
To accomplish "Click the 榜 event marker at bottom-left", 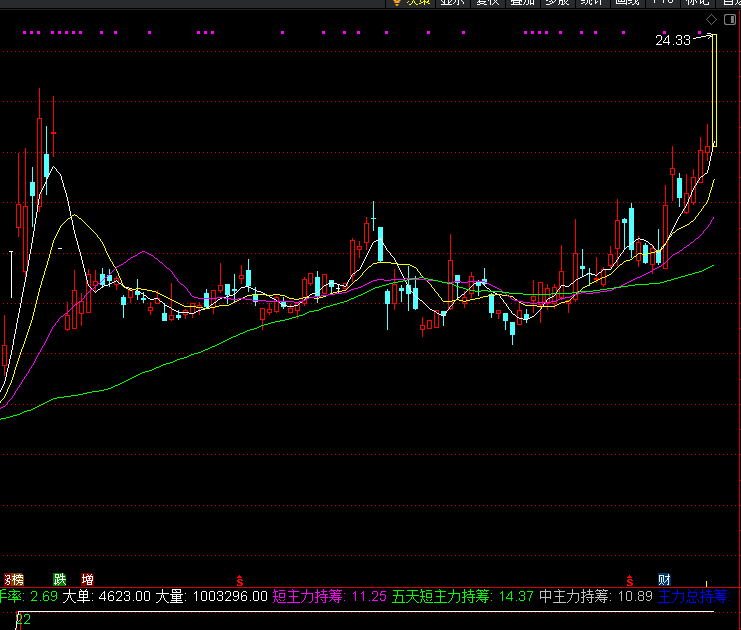I will 14,579.
